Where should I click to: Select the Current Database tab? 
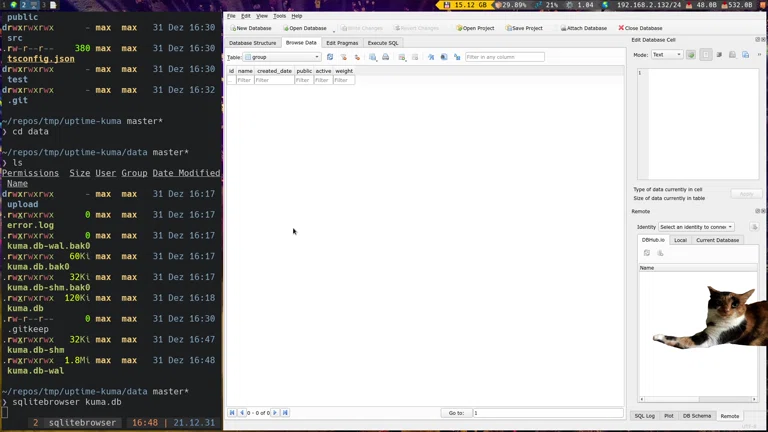(718, 240)
